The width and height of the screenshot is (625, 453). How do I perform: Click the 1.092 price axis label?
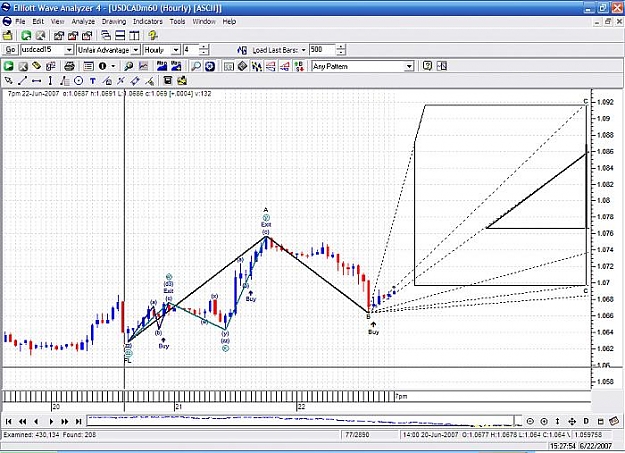coord(605,102)
